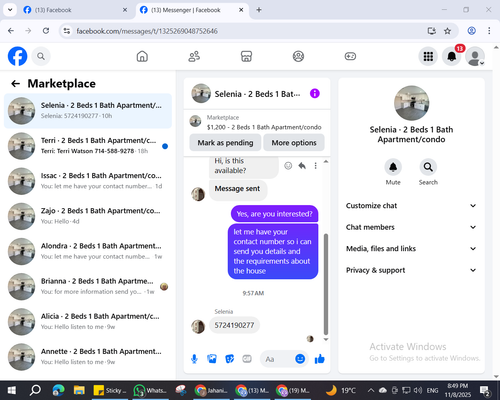Open more options dots beside message
Image resolution: width=500 pixels, height=400 pixels.
point(315,166)
